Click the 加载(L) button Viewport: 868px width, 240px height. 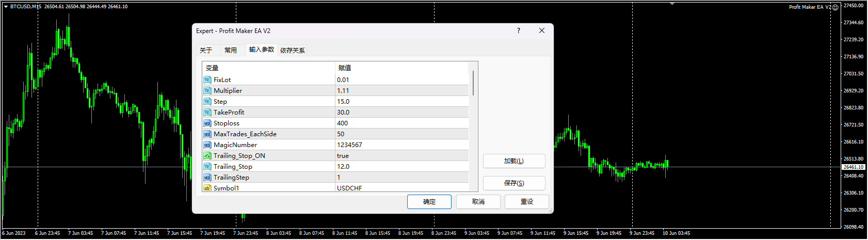click(513, 161)
